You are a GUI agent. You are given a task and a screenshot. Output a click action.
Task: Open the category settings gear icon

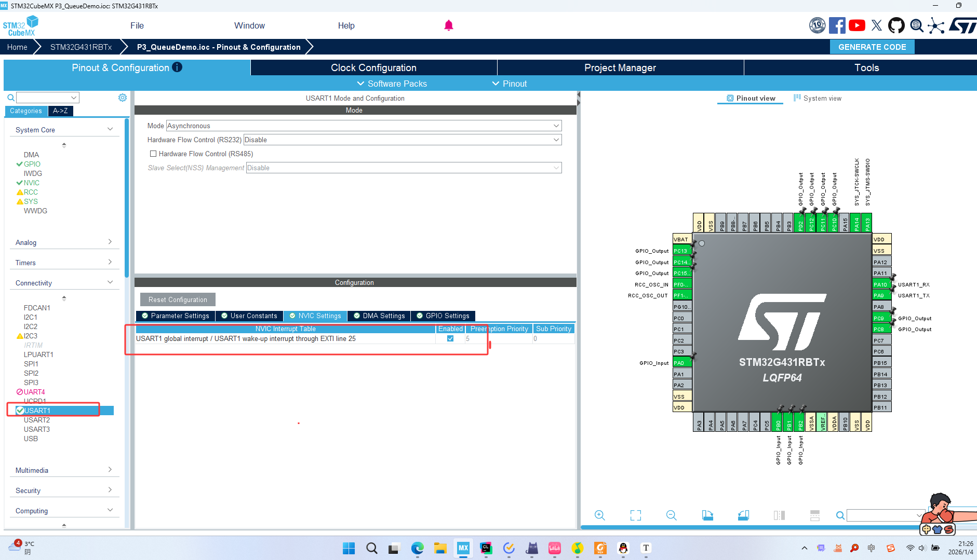(x=123, y=98)
